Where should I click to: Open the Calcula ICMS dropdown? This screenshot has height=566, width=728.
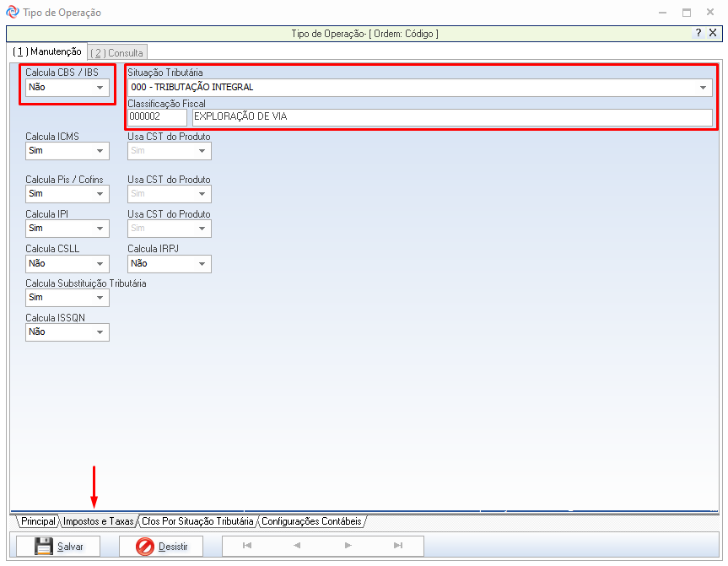(x=100, y=151)
